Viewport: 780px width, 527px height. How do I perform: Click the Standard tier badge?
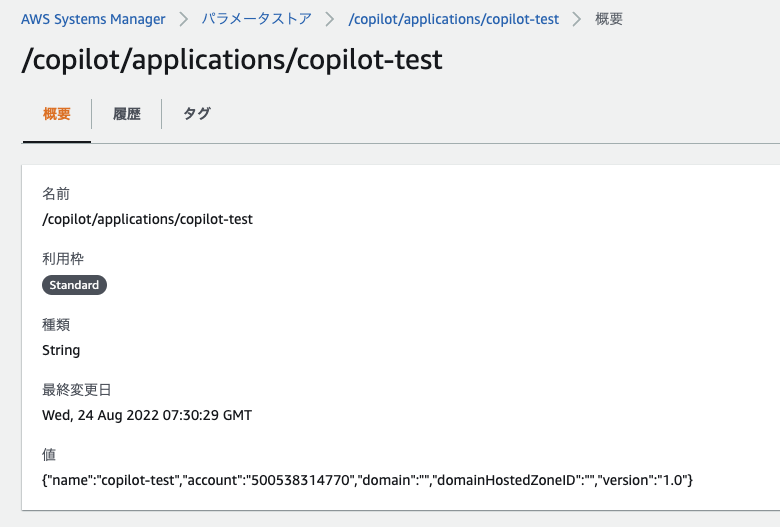74,285
